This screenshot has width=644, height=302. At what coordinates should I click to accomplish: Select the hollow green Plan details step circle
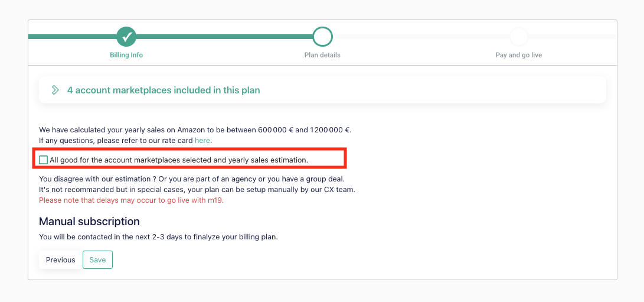click(x=322, y=37)
